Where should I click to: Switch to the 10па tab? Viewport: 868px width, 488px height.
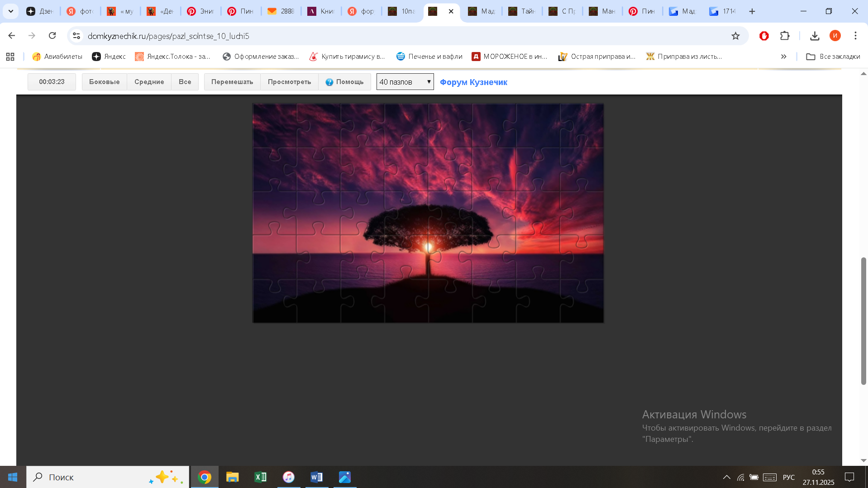(402, 11)
